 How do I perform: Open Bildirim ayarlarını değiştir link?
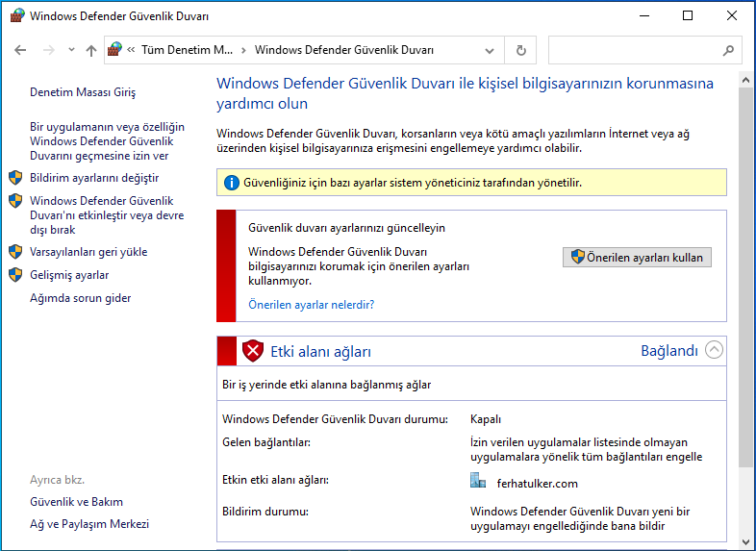click(94, 178)
